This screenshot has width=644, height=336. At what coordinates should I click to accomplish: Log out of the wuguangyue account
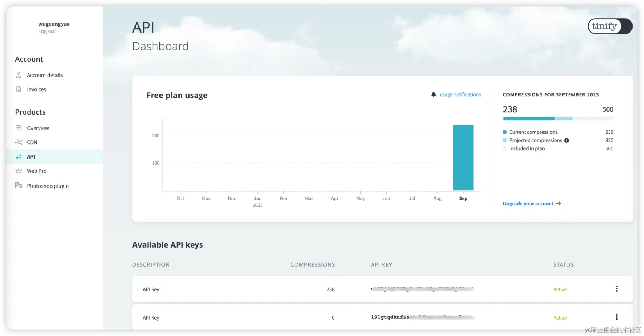click(x=47, y=31)
